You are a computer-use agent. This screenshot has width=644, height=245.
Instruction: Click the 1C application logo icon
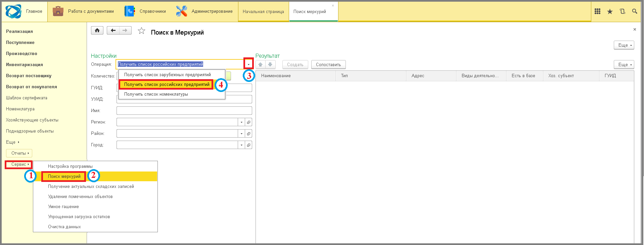click(13, 11)
